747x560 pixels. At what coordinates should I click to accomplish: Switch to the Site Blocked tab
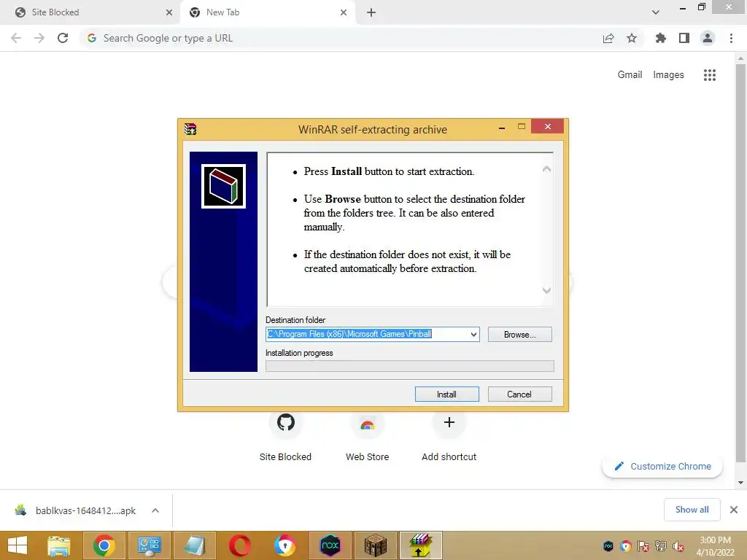click(x=90, y=12)
